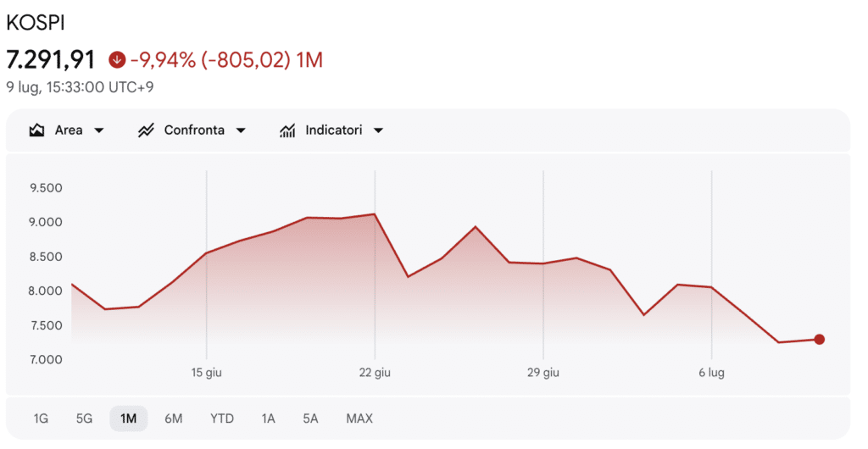868x449 pixels.
Task: Click the latest price red dot marker
Action: 820,340
